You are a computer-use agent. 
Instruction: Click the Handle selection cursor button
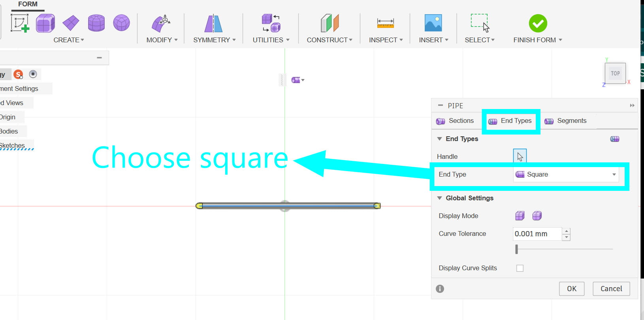(x=520, y=156)
